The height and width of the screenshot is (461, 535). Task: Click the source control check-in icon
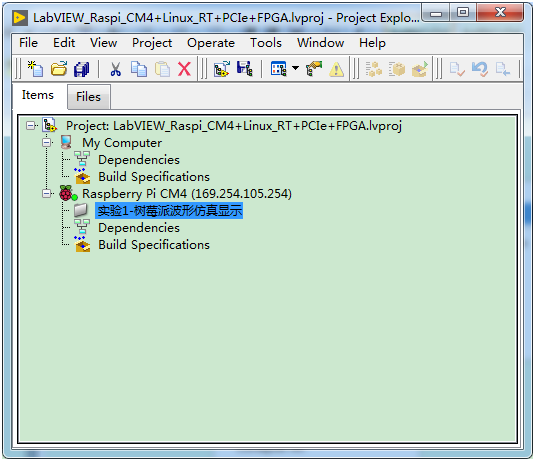[x=457, y=69]
